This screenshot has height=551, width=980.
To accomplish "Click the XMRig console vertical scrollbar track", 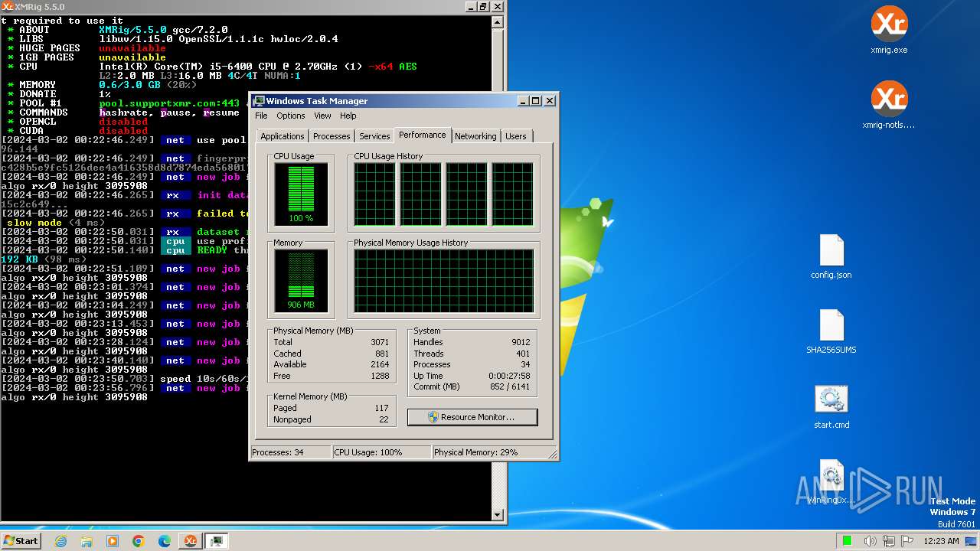I will point(498,268).
